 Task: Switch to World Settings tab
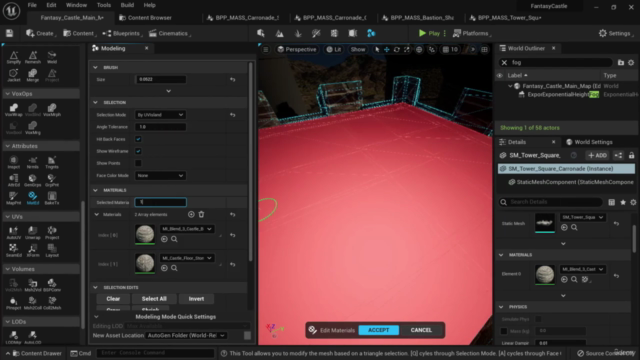[x=589, y=142]
